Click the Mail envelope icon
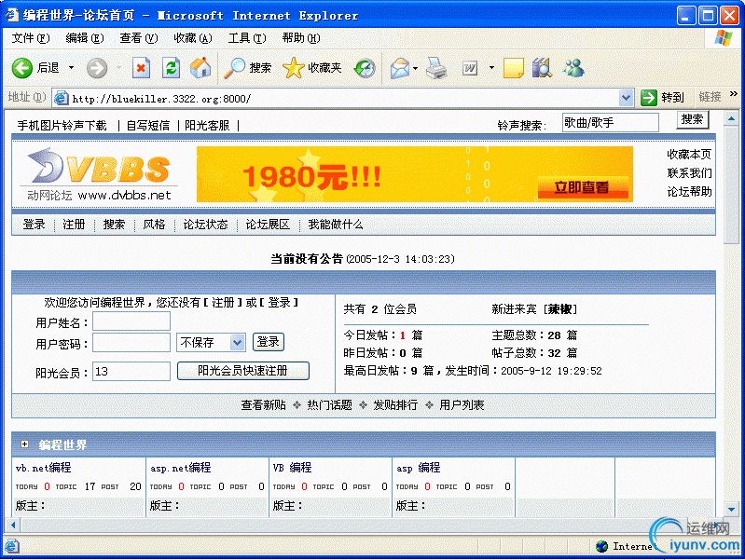This screenshot has height=560, width=745. pyautogui.click(x=400, y=68)
